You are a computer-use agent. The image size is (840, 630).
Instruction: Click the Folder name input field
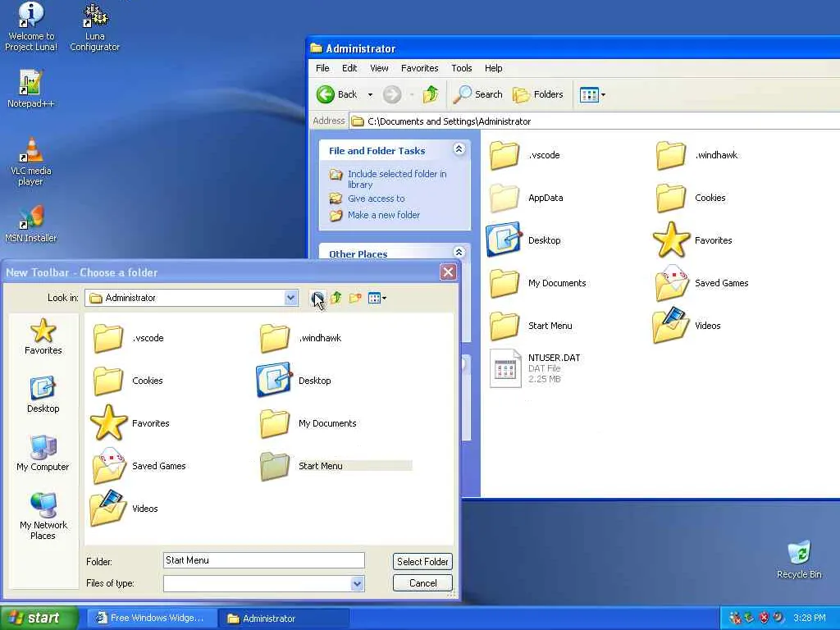click(x=264, y=560)
